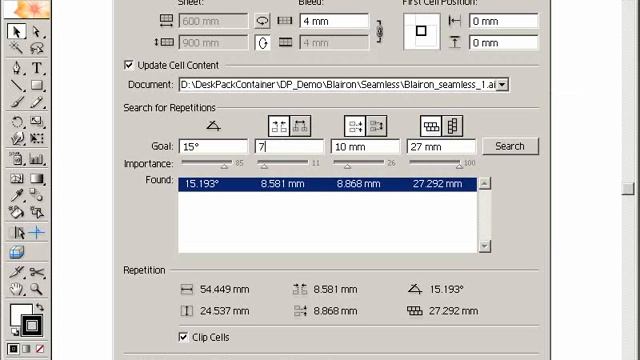
Task: Pick the Symbol Sprayer tool
Action: tap(17, 159)
